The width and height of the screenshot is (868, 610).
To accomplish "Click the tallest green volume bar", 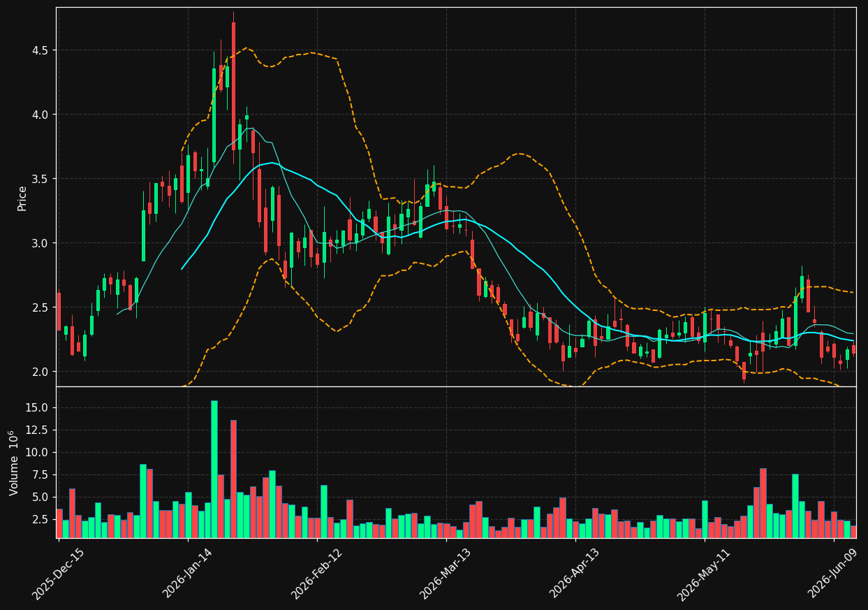I will (x=214, y=469).
